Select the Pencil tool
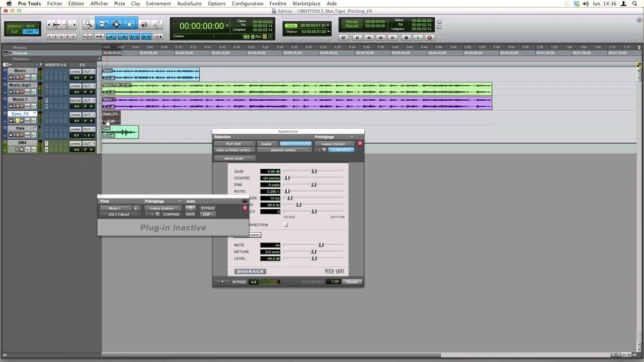Image resolution: width=644 pixels, height=362 pixels. 157,24
